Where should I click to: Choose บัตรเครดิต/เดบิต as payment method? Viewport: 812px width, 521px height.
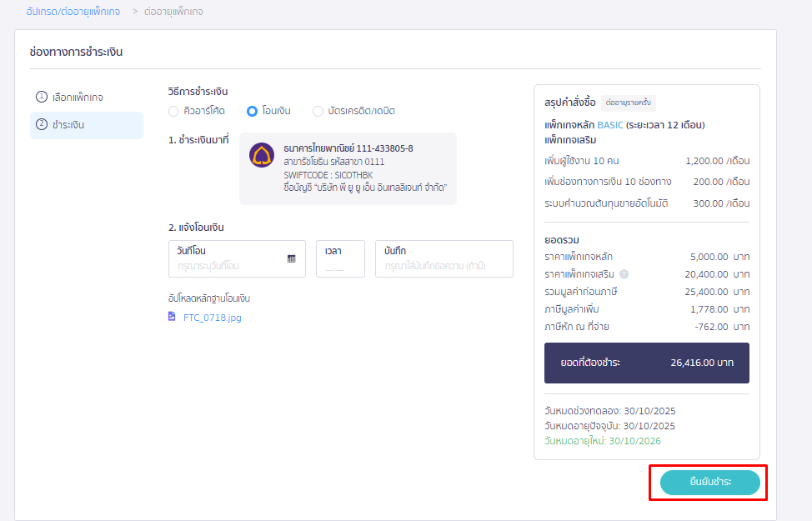pyautogui.click(x=318, y=111)
